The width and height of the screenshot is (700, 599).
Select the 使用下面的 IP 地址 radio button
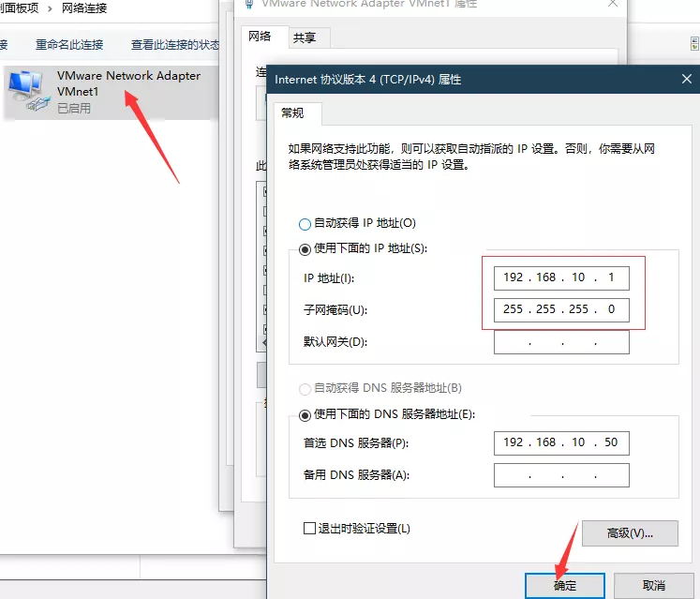point(305,249)
